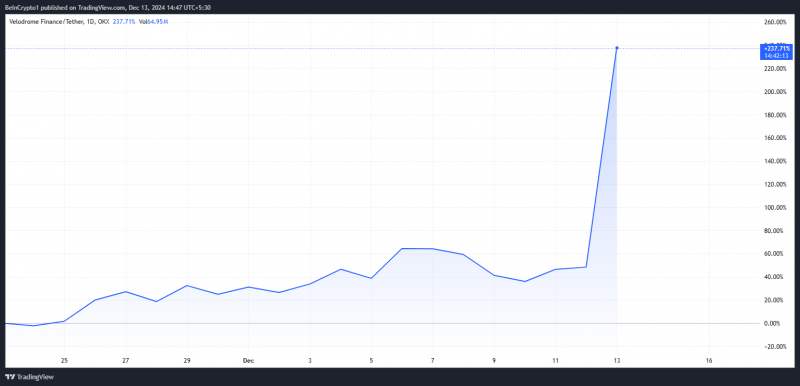
Task: Click the date label 25 on time axis
Action: pyautogui.click(x=64, y=361)
